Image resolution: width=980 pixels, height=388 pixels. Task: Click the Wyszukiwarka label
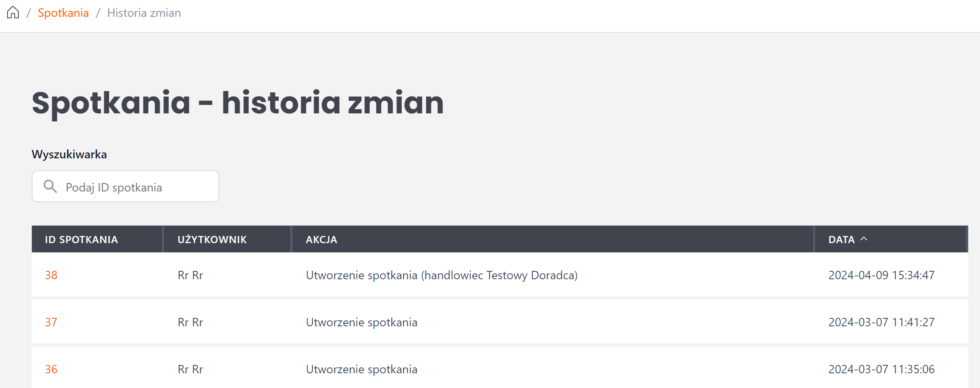pos(69,154)
